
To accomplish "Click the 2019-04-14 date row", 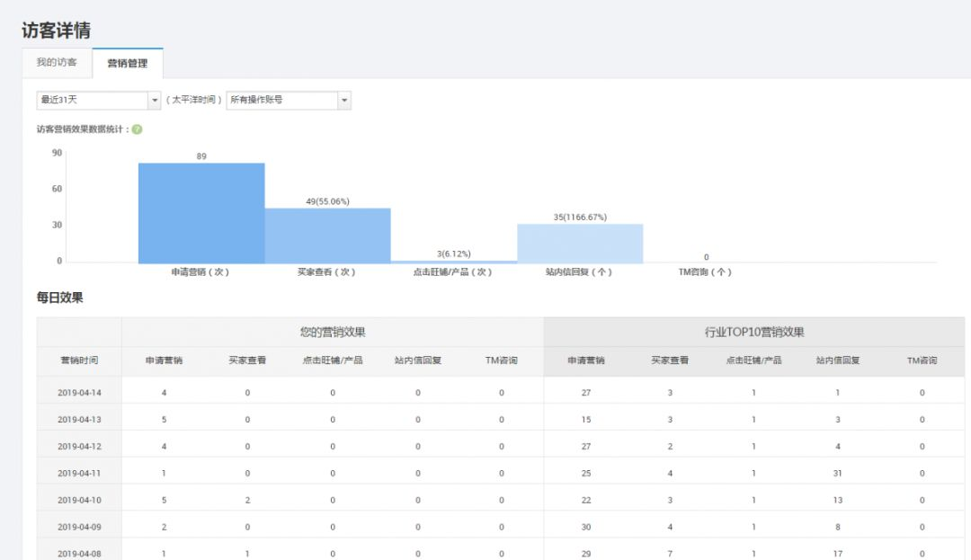I will [x=79, y=393].
